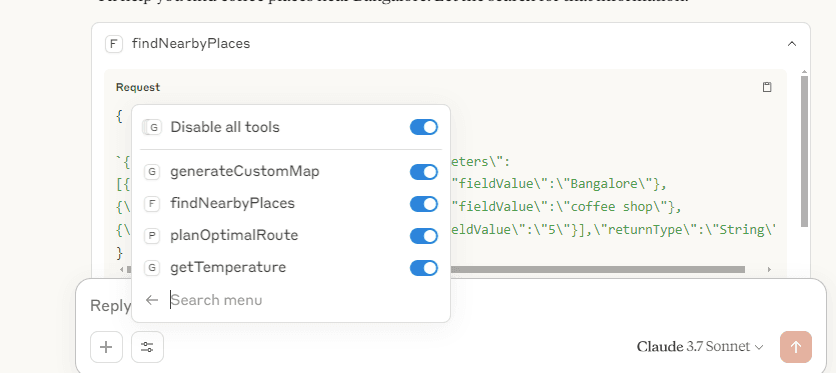The image size is (836, 373).
Task: Click the vertical scrollbar of request panel
Action: point(805,149)
